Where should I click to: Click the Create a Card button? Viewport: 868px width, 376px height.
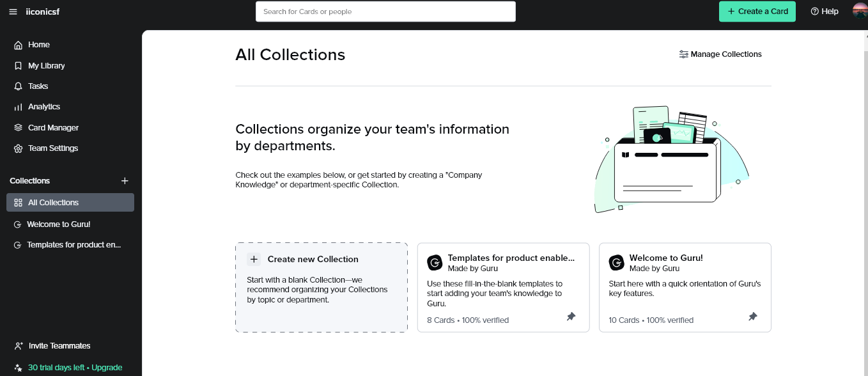757,12
